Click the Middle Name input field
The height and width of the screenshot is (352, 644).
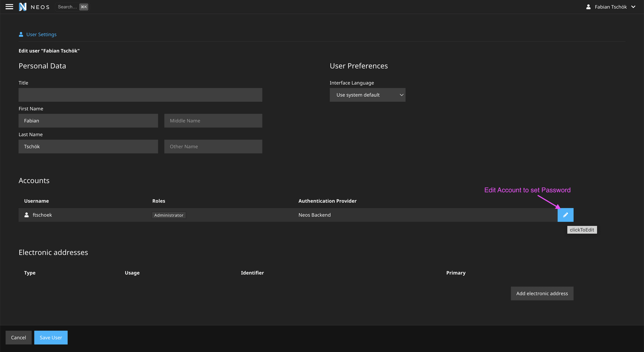click(213, 120)
